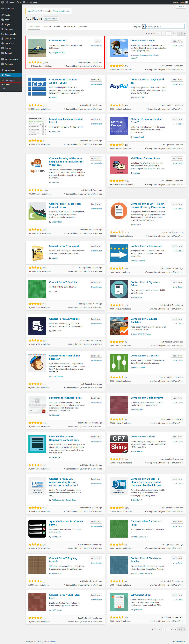Install Contact Form 7 Honeypot plugin

(96, 246)
